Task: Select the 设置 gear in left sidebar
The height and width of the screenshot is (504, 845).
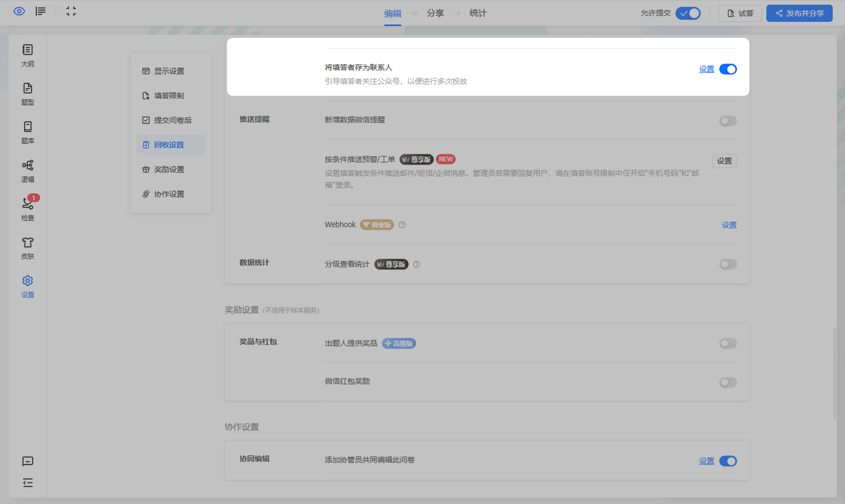Action: pyautogui.click(x=28, y=287)
